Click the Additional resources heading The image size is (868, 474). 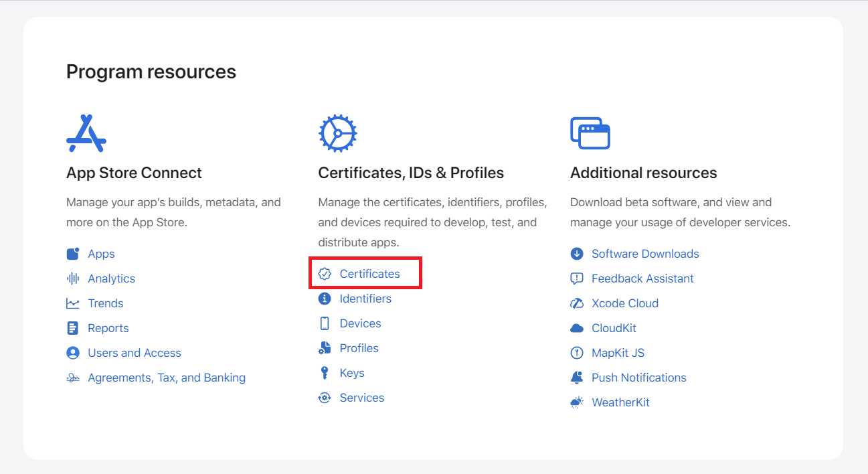tap(644, 173)
